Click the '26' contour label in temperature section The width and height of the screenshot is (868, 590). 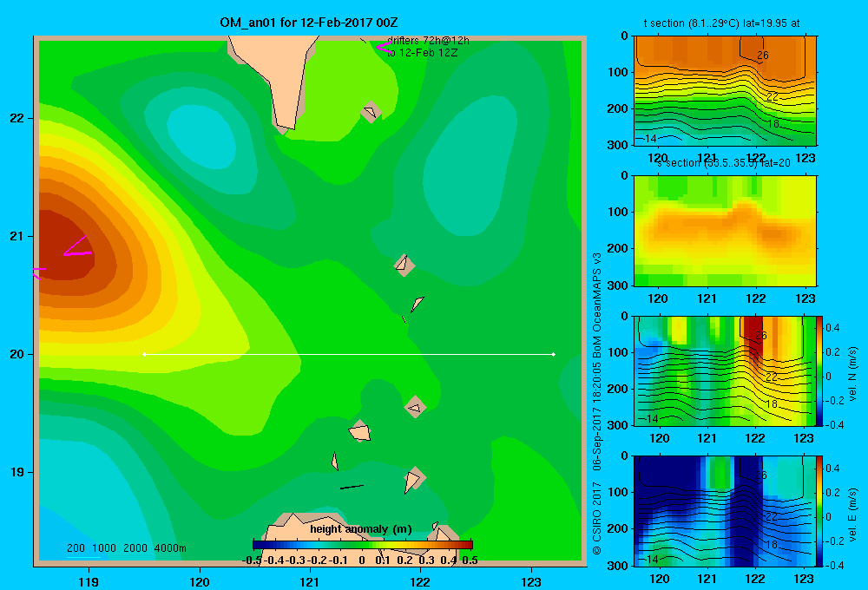[x=763, y=56]
